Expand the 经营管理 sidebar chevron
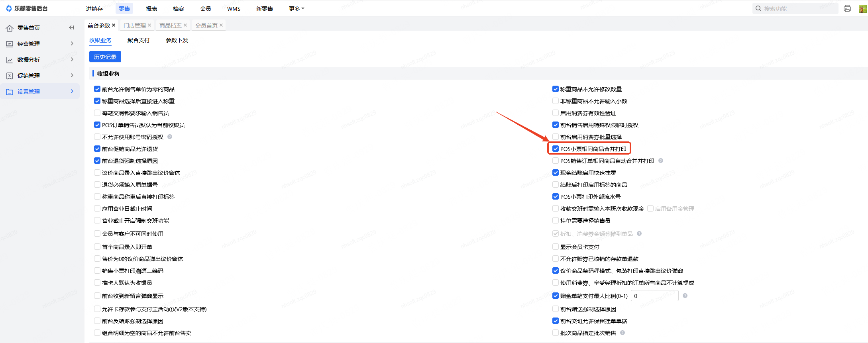Screen dimensions: 868x343 [72, 43]
